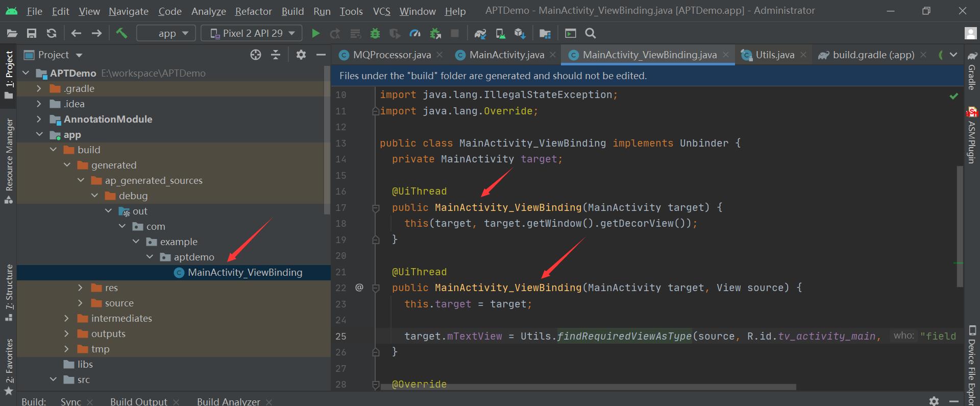Screen dimensions: 980x406
Task: Open Project panel gear settings
Action: coord(301,55)
